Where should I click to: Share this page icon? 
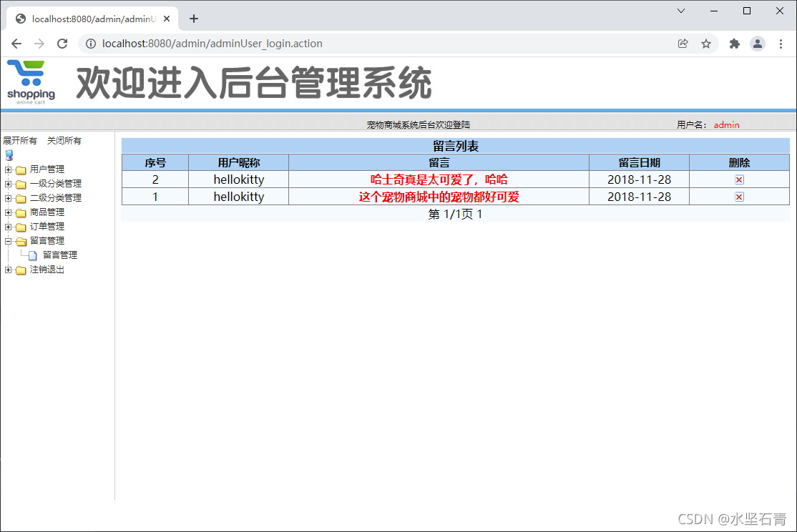point(683,44)
